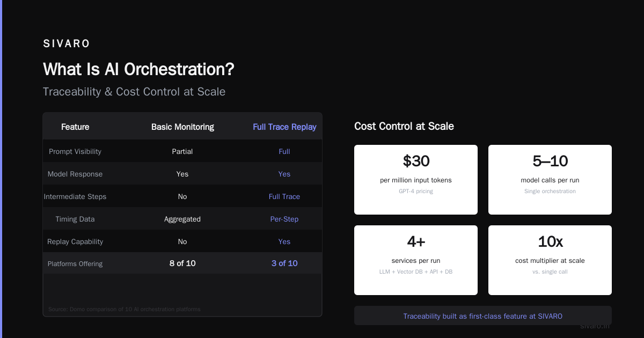Click the "Full Trace Replay" column header
The height and width of the screenshot is (338, 644).
point(284,127)
